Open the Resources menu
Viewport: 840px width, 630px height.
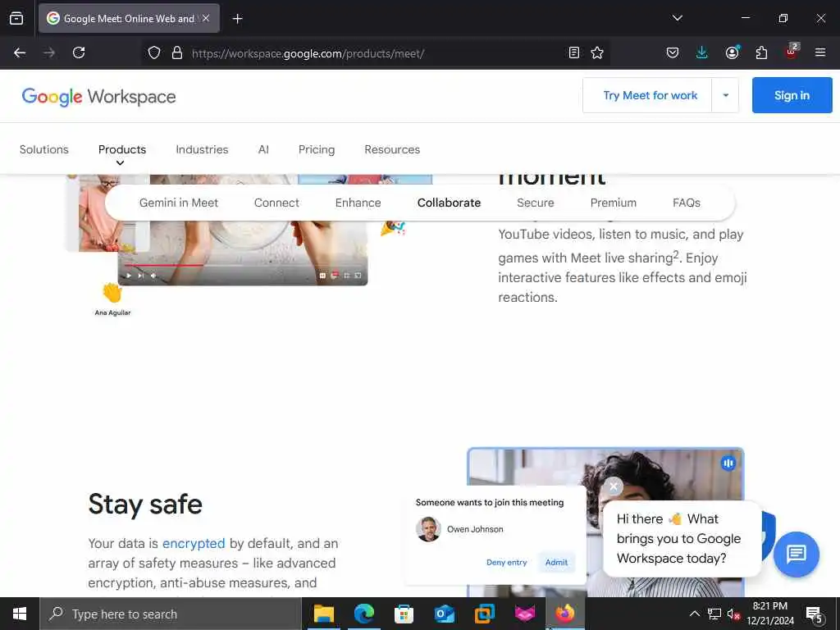[392, 149]
